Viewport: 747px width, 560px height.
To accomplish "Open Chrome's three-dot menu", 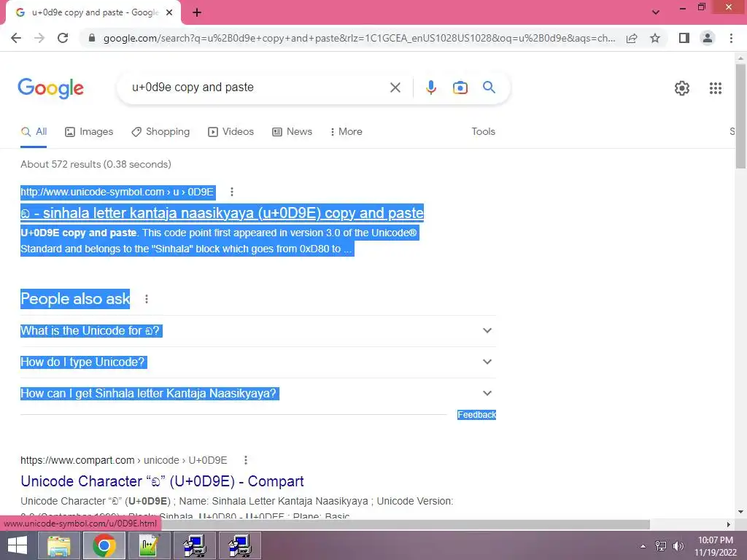I will [731, 38].
